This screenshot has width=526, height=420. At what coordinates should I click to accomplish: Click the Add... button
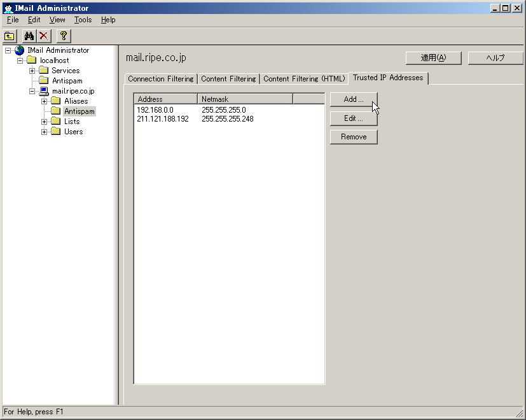point(354,99)
